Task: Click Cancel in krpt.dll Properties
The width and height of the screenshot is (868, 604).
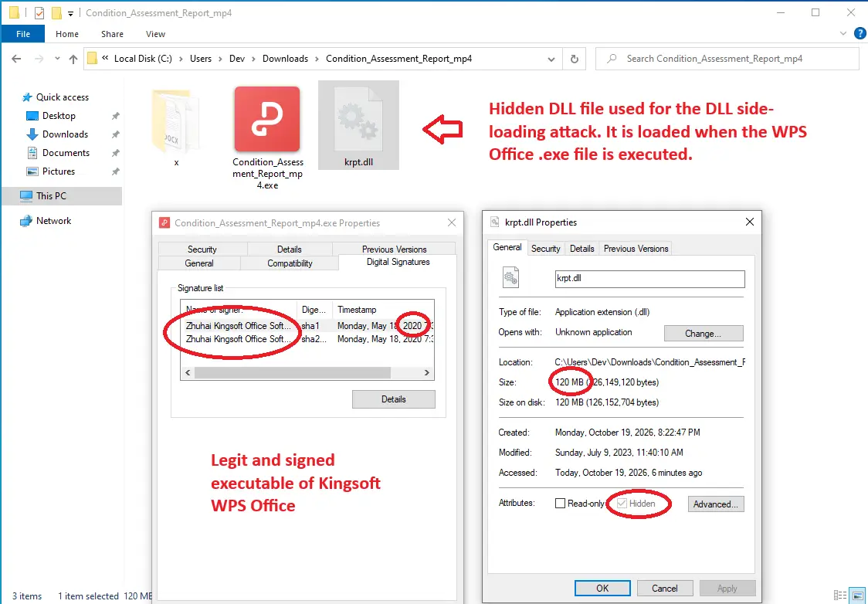Action: (665, 588)
